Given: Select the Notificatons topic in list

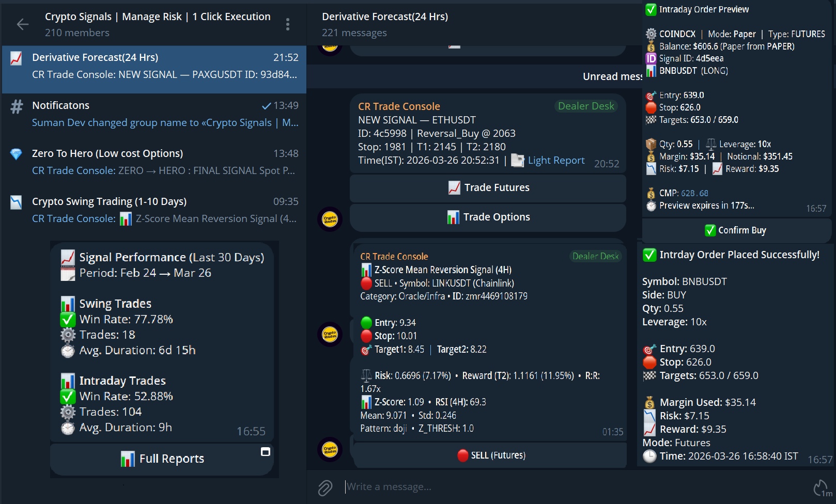Looking at the screenshot, I should [154, 114].
